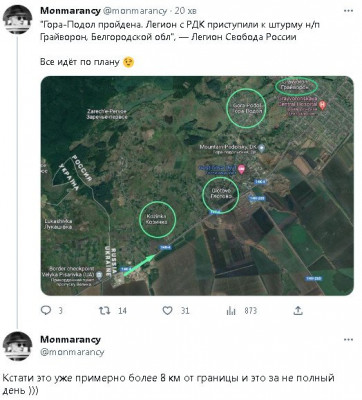Click the Border checkpoint Velyka Pysarivka marker
The height and width of the screenshot is (400, 362).
coord(99,275)
